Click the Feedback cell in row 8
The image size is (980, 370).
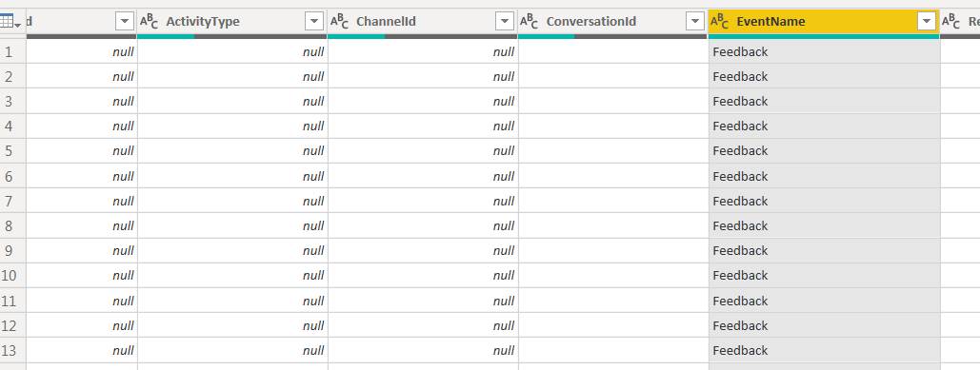(824, 225)
